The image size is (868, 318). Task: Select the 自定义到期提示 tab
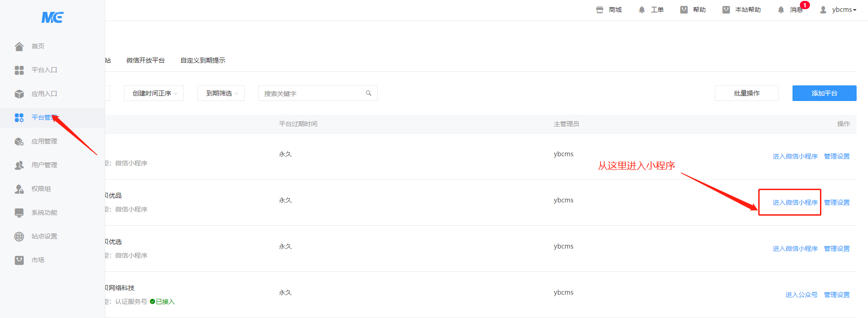(x=203, y=60)
